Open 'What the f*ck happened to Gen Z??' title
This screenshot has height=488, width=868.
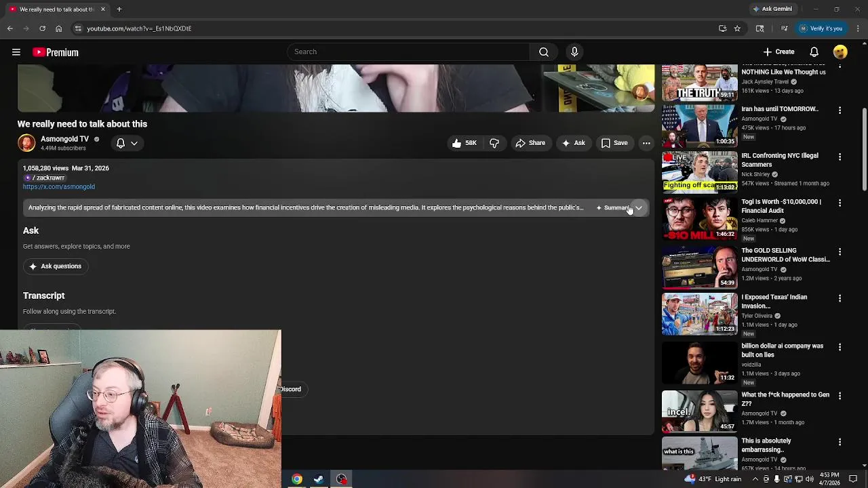click(785, 399)
